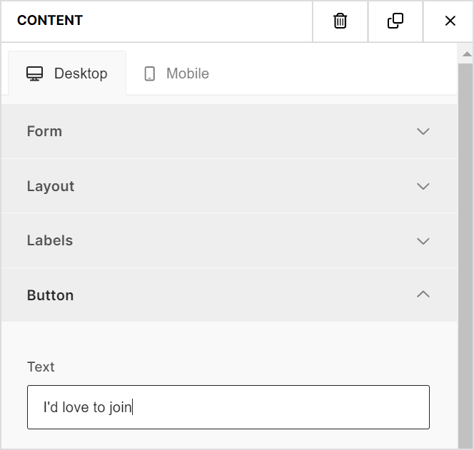
Task: Expand the Form section chevron
Action: click(423, 131)
